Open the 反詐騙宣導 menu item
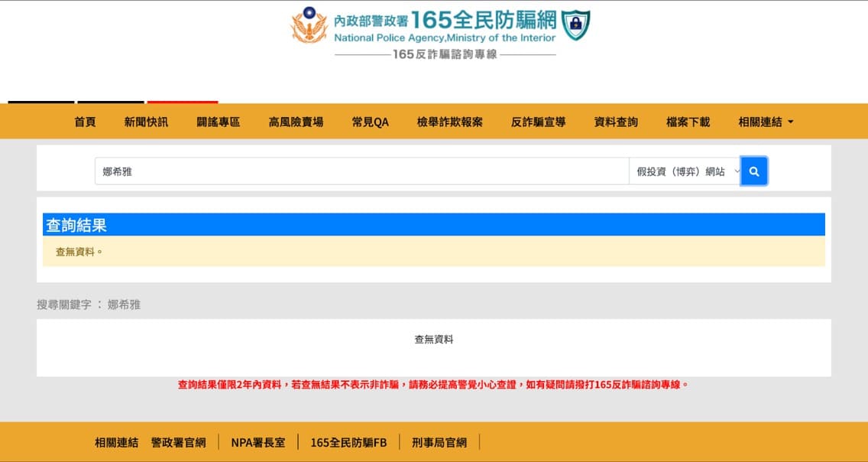This screenshot has width=868, height=462. [x=538, y=122]
